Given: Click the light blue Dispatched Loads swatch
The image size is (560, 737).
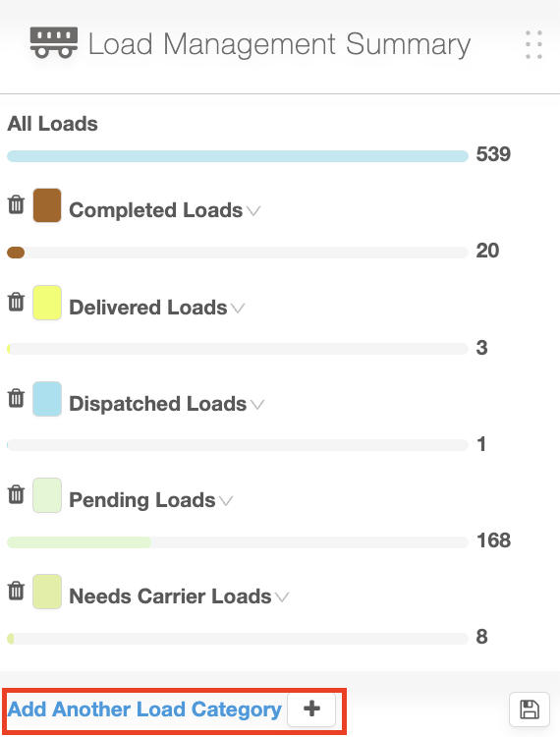Looking at the screenshot, I should [x=47, y=399].
